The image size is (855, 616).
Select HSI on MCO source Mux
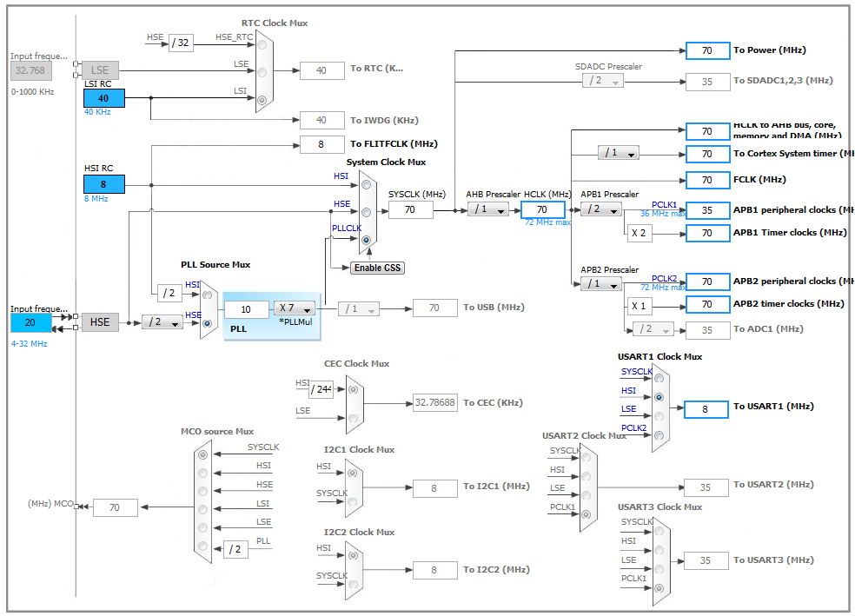click(202, 473)
